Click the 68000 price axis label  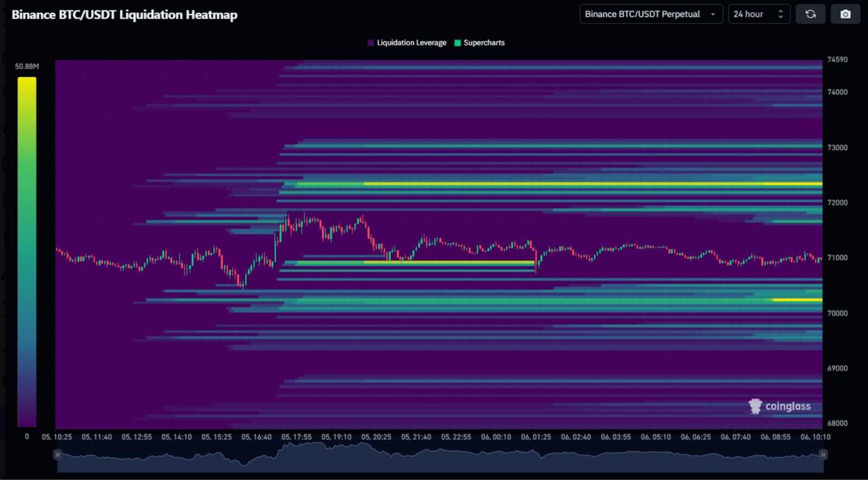click(837, 423)
